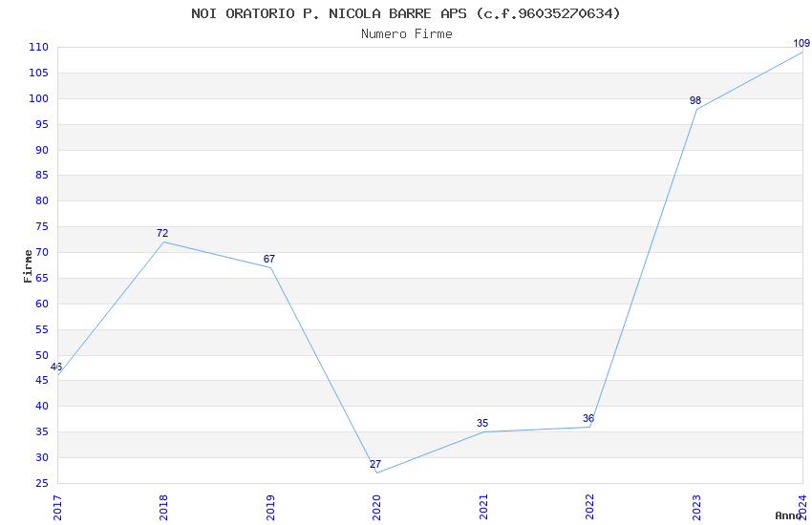The width and height of the screenshot is (812, 525).
Task: Select the x-axis year 2017
Action: click(x=57, y=508)
